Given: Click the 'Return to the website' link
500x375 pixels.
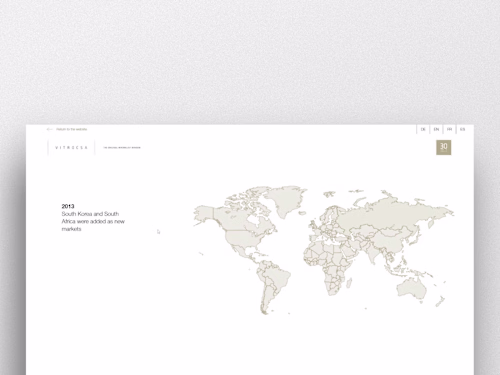Looking at the screenshot, I should [x=72, y=129].
